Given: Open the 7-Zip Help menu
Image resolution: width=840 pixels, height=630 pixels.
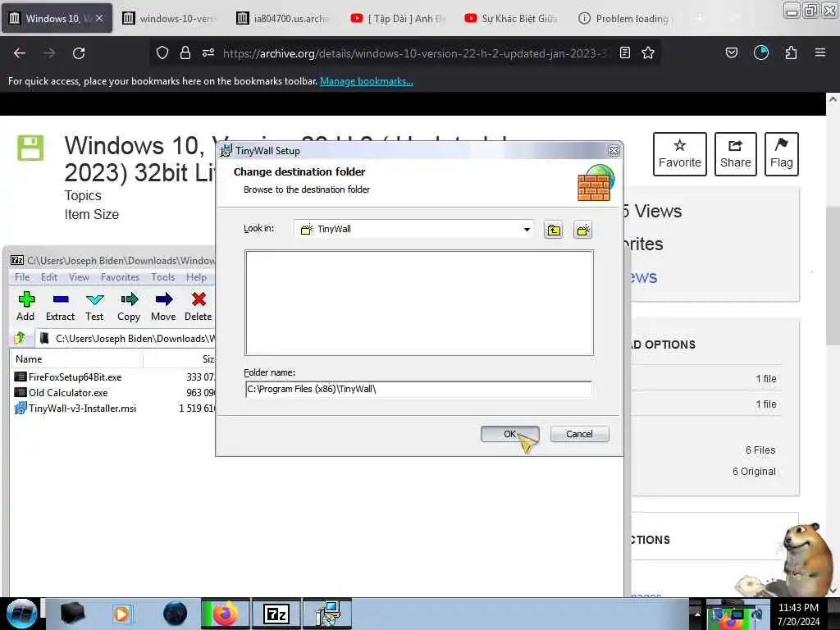Looking at the screenshot, I should (196, 277).
